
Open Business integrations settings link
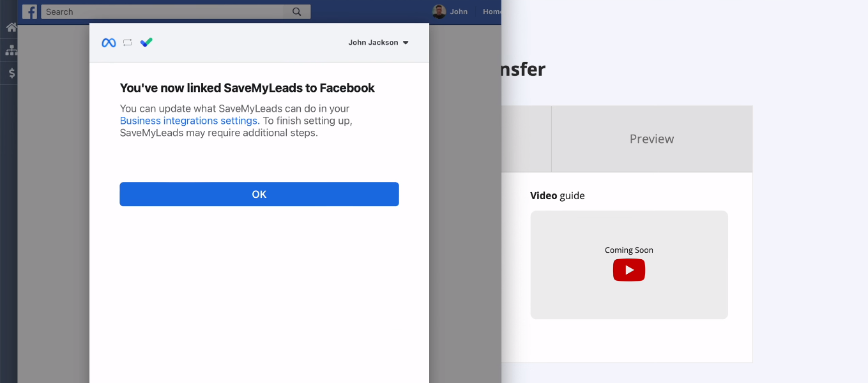[x=190, y=121]
